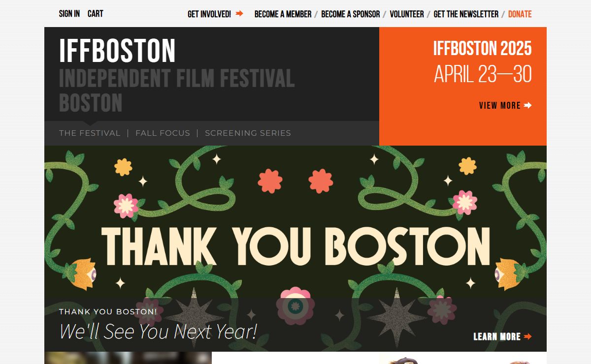Select the Screening Series navigation tab
Viewport: 591px width, 364px height.
click(x=248, y=133)
